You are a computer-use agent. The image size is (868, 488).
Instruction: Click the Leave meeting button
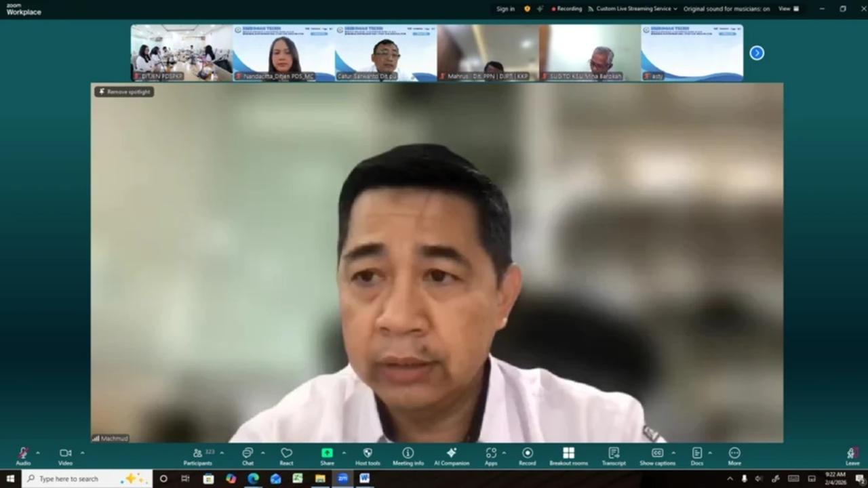(852, 456)
